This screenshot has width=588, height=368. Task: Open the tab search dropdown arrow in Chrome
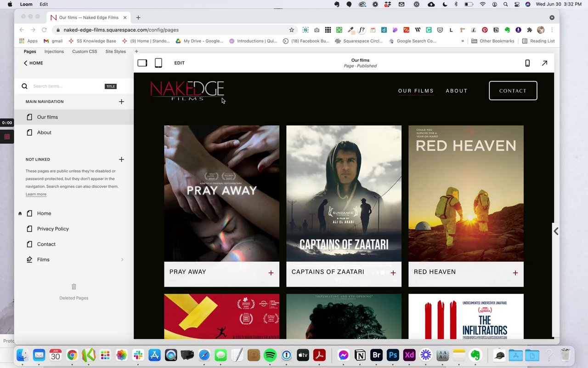pos(552,17)
